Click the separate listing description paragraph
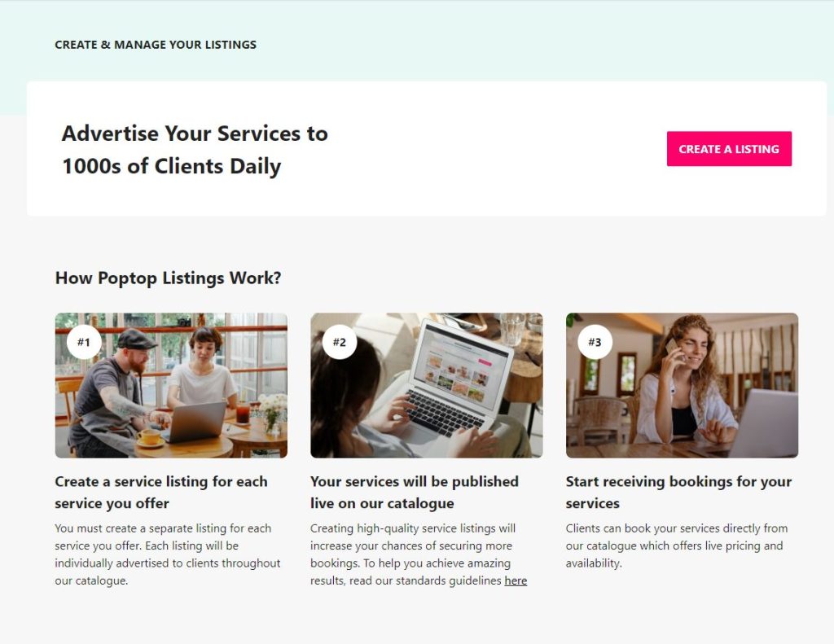Image resolution: width=834 pixels, height=644 pixels. pyautogui.click(x=168, y=554)
